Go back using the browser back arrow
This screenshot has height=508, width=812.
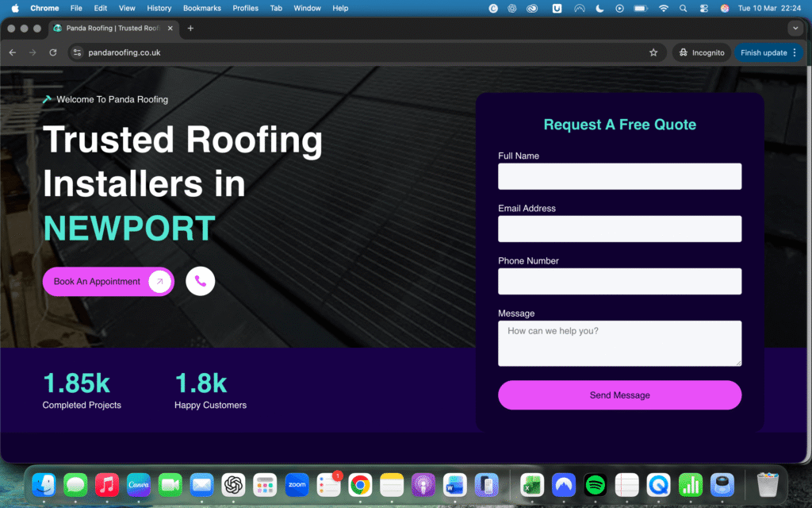point(13,52)
